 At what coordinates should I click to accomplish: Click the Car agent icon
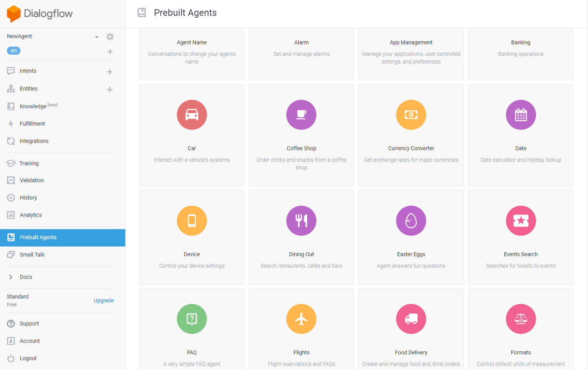[x=192, y=115]
